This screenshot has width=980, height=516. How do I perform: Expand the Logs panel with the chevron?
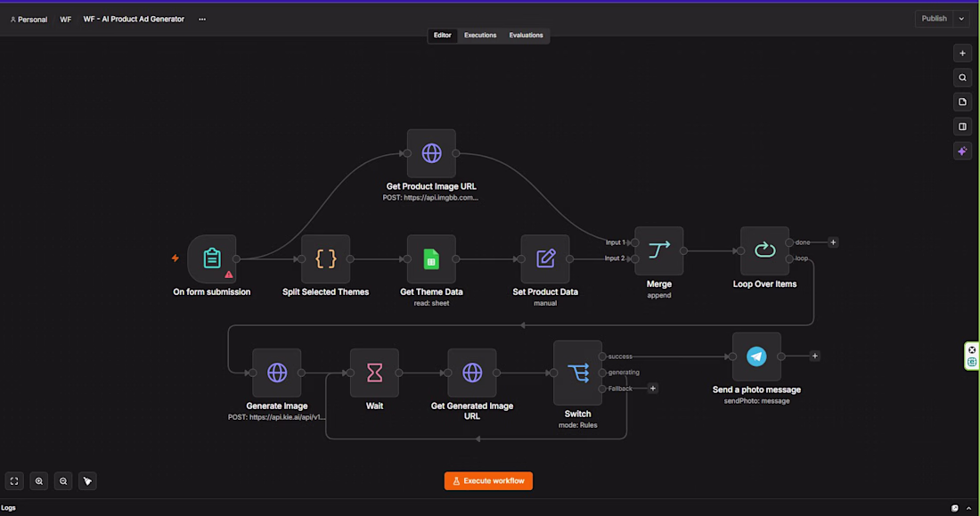[968, 509]
